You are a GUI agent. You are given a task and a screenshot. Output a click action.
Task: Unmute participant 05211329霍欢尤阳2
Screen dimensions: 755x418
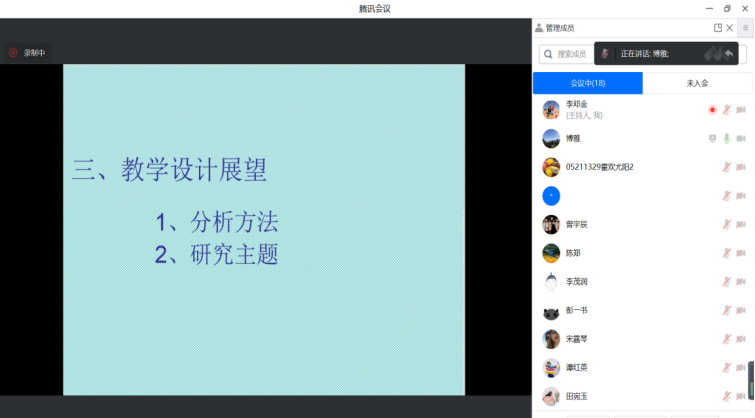point(727,167)
